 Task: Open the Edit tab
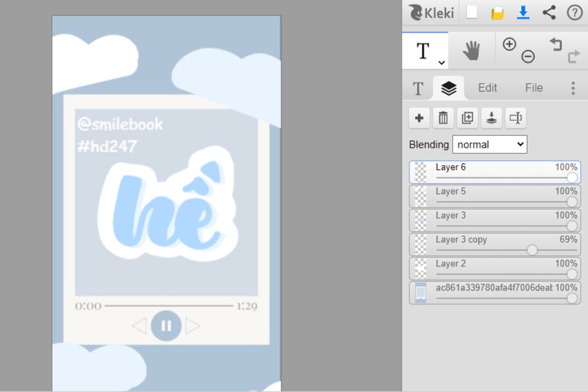pyautogui.click(x=487, y=88)
